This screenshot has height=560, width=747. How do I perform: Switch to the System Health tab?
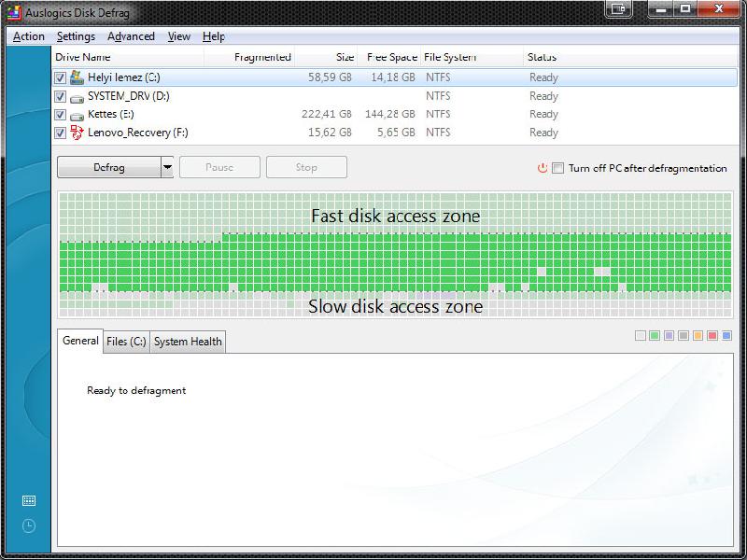point(188,342)
